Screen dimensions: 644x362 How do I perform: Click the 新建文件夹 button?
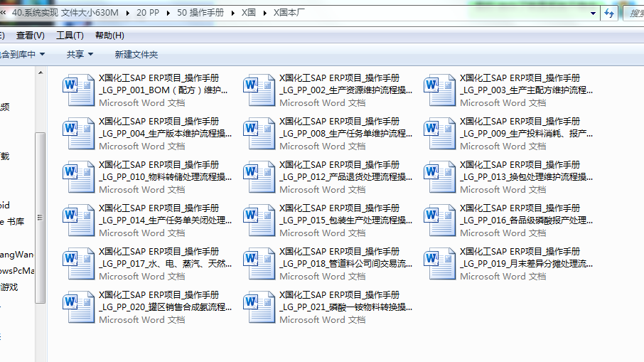pos(136,54)
